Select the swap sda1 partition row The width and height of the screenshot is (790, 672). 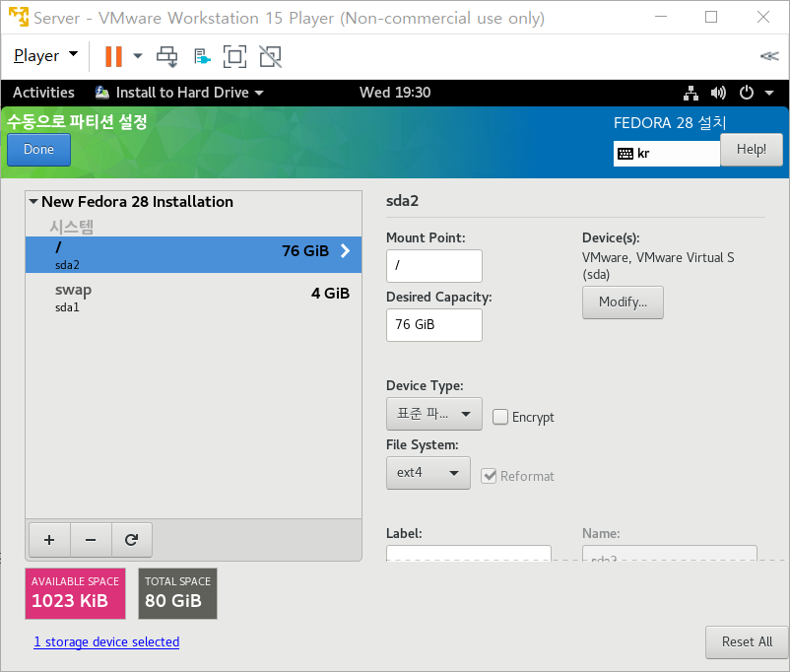[x=193, y=298]
